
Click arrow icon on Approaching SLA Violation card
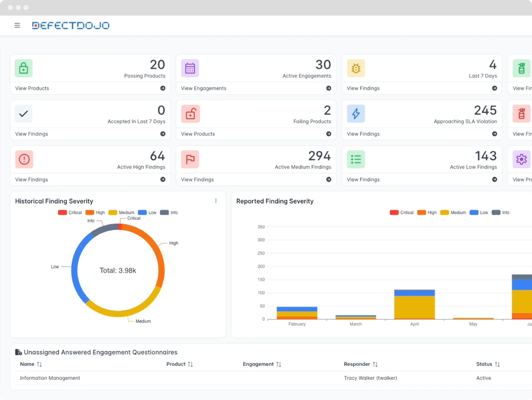coord(494,134)
